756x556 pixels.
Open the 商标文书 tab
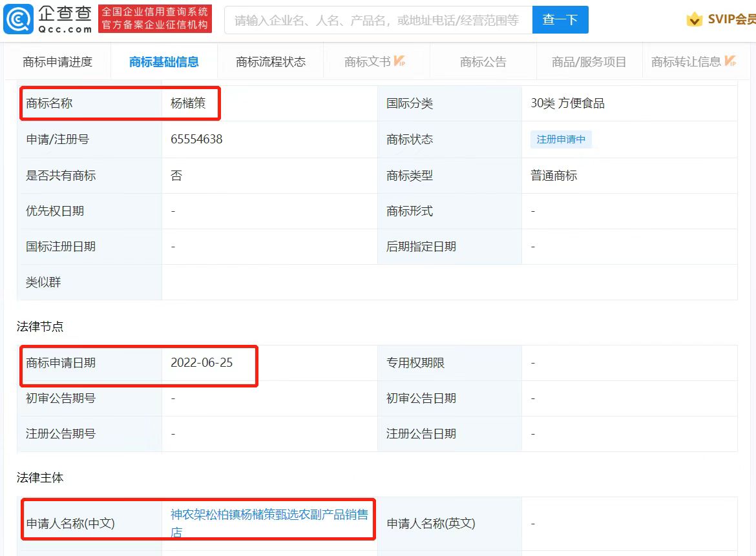[367, 62]
